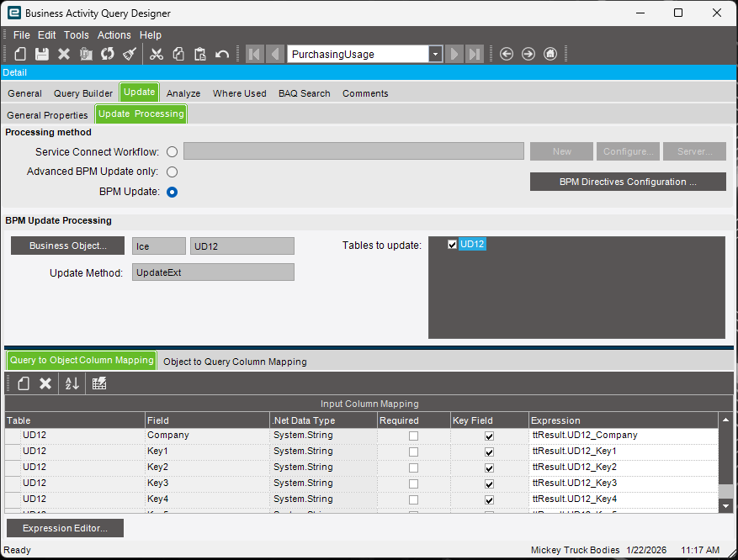The width and height of the screenshot is (738, 560).
Task: Sort the mapping grid with the A-Z icon
Action: click(x=72, y=383)
